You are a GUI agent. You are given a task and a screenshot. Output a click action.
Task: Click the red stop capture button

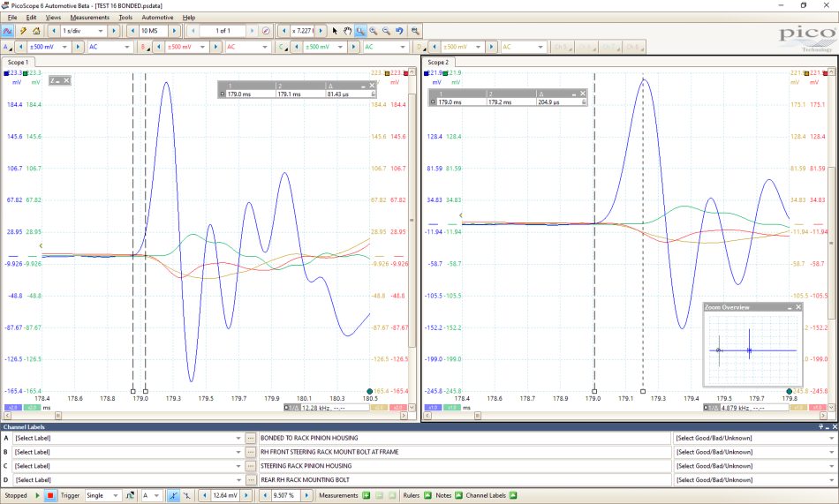(x=50, y=495)
